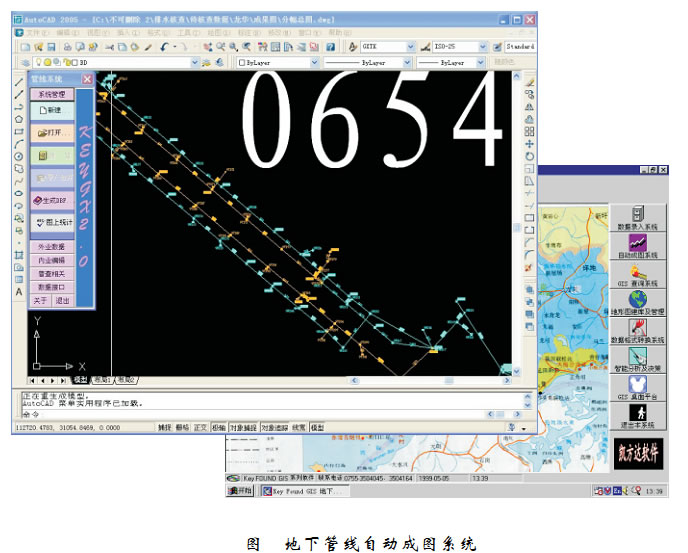Open 地形图建库及管理 globe icon
The width and height of the screenshot is (688, 553).
click(637, 298)
